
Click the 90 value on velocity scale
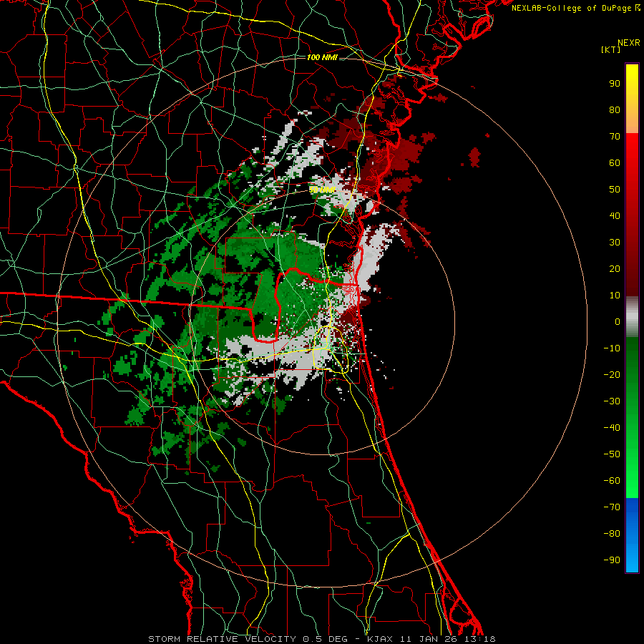615,84
